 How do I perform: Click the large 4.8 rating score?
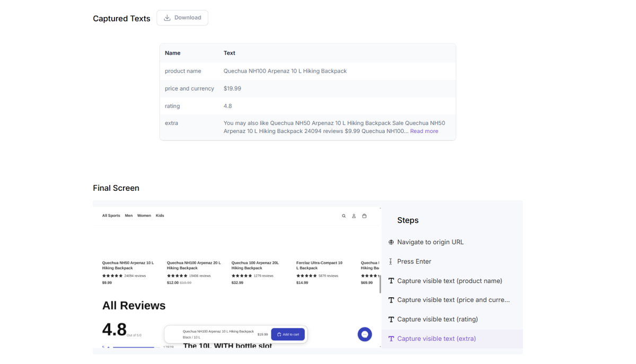click(x=114, y=330)
